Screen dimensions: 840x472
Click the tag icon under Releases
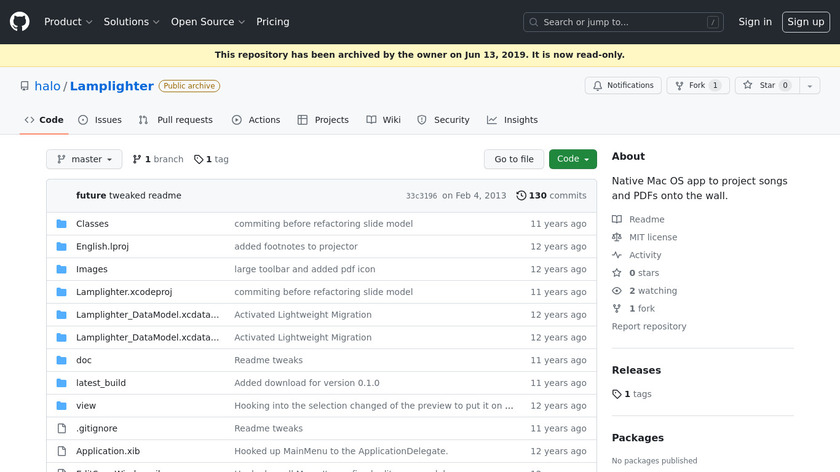click(x=617, y=394)
